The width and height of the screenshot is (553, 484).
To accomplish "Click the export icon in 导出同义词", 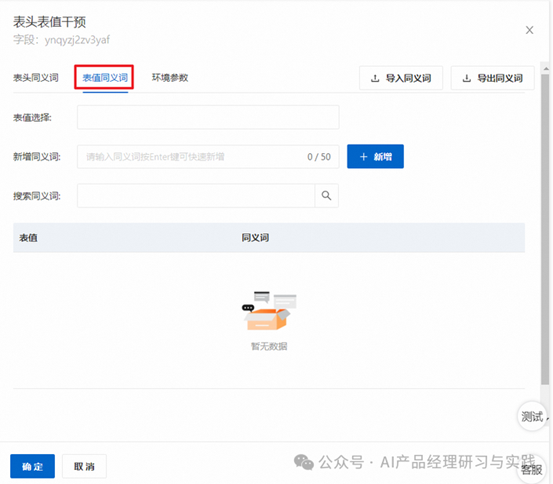I will click(x=467, y=78).
